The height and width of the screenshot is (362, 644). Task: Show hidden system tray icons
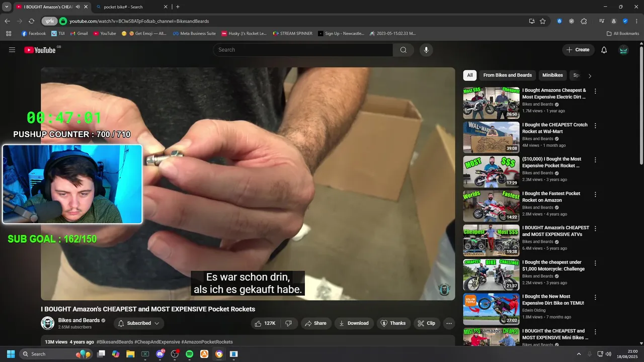coord(579,354)
